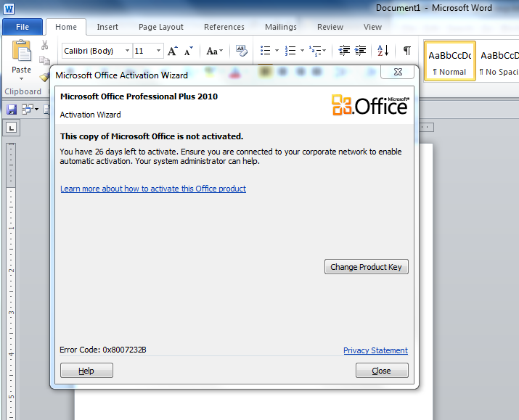
Task: Click the Paste clipboard icon
Action: 22,52
